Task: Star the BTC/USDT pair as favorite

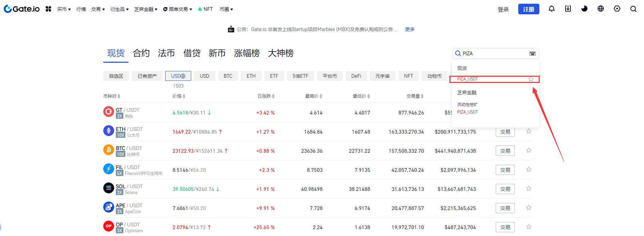Action: tap(528, 150)
